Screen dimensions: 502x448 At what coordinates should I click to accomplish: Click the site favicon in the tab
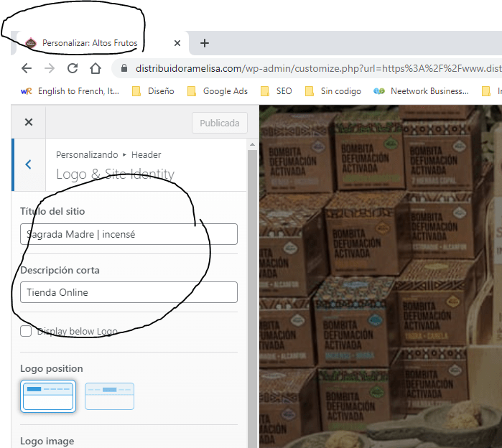click(31, 43)
